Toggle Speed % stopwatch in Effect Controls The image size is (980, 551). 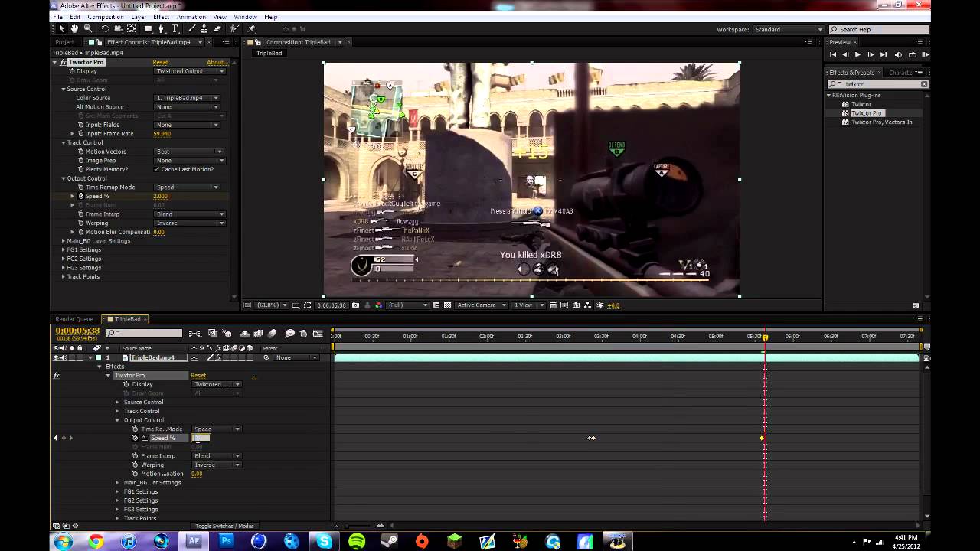81,196
